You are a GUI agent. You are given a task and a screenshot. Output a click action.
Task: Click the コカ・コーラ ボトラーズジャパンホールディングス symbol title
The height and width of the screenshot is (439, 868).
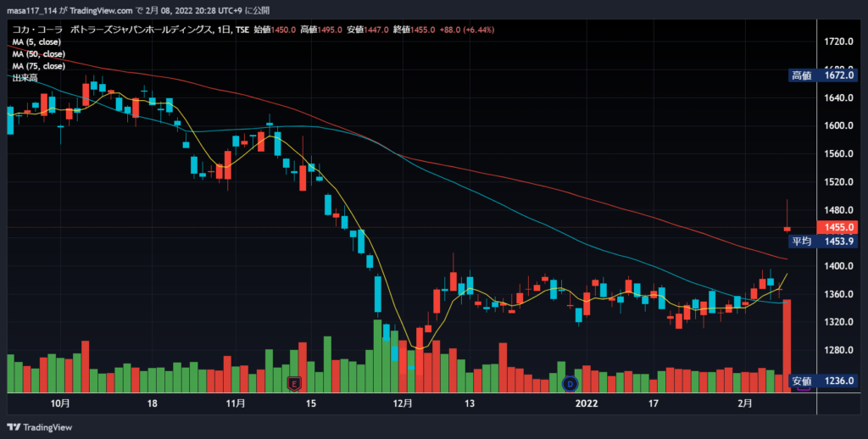[x=113, y=30]
